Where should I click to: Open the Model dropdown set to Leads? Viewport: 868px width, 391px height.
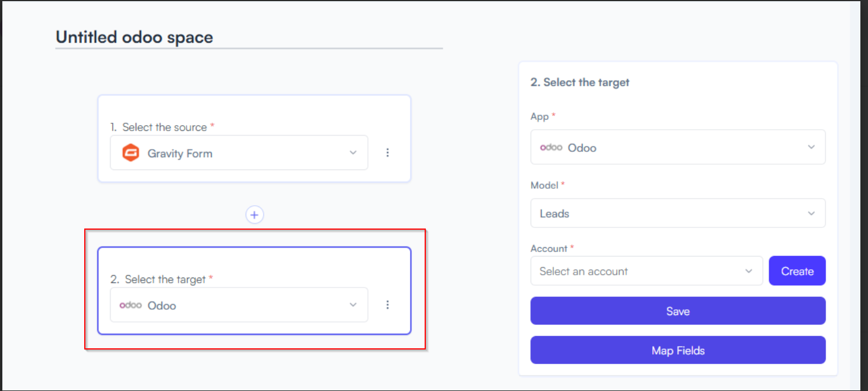678,213
